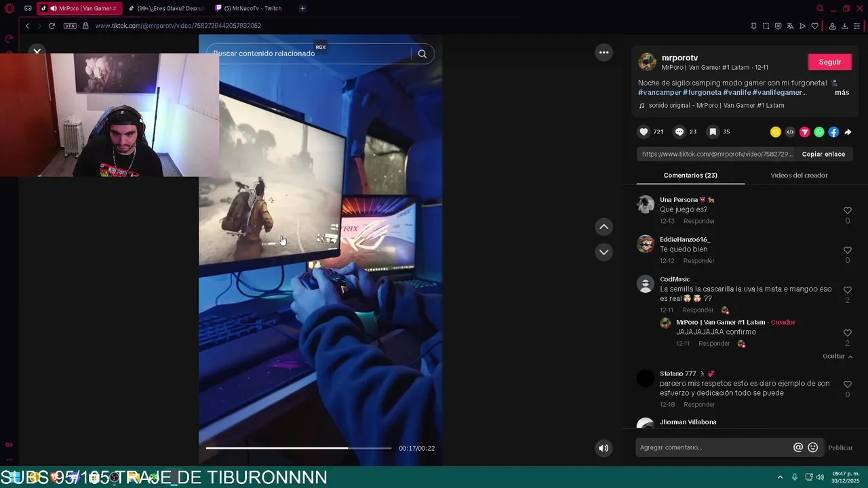
Task: Open the #vanlife hashtag
Action: [736, 92]
